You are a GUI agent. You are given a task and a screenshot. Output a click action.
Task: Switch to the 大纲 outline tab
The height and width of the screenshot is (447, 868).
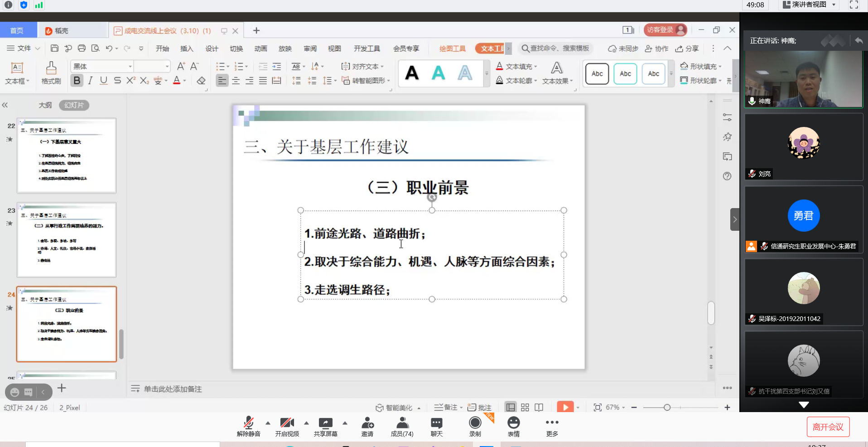[x=45, y=105]
